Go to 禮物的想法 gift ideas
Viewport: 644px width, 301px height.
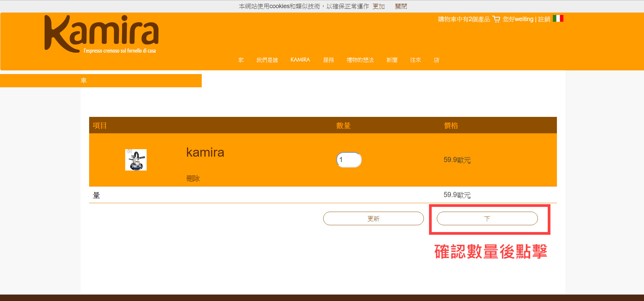click(x=360, y=60)
